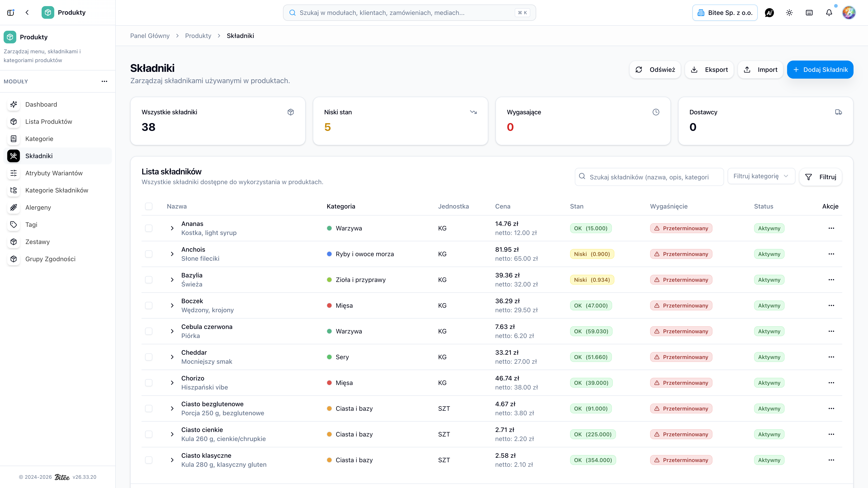Click the Import button
The image size is (868, 488).
click(x=760, y=70)
